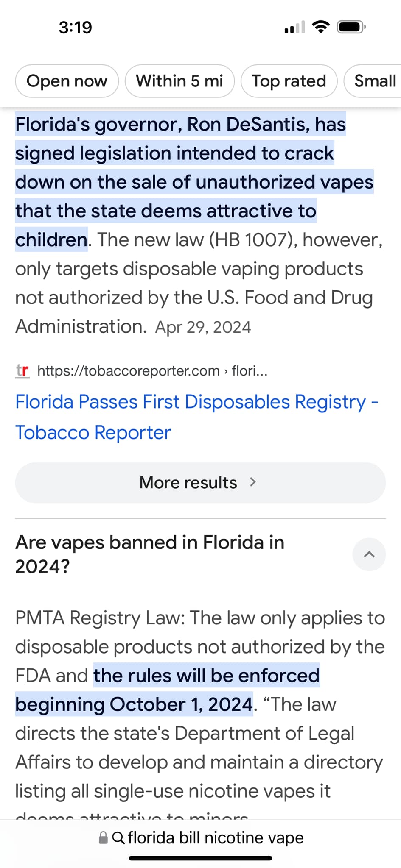Viewport: 401px width, 868px height.
Task: Tap the arrow chevron in More results
Action: 253,482
